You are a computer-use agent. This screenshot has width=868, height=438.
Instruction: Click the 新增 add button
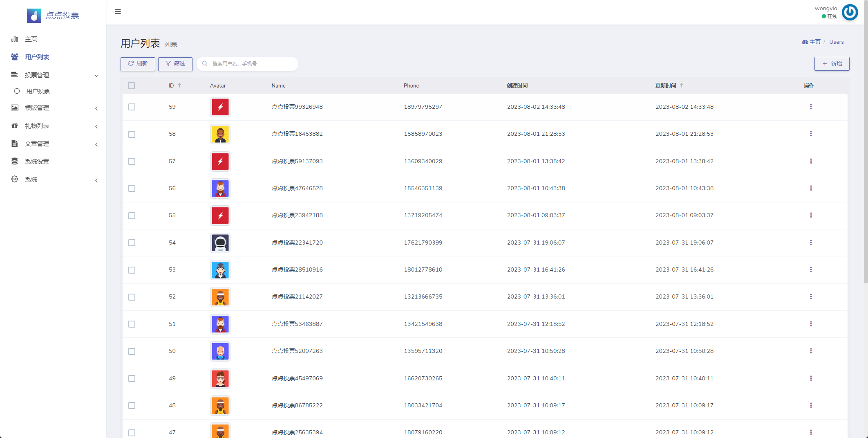tap(832, 64)
